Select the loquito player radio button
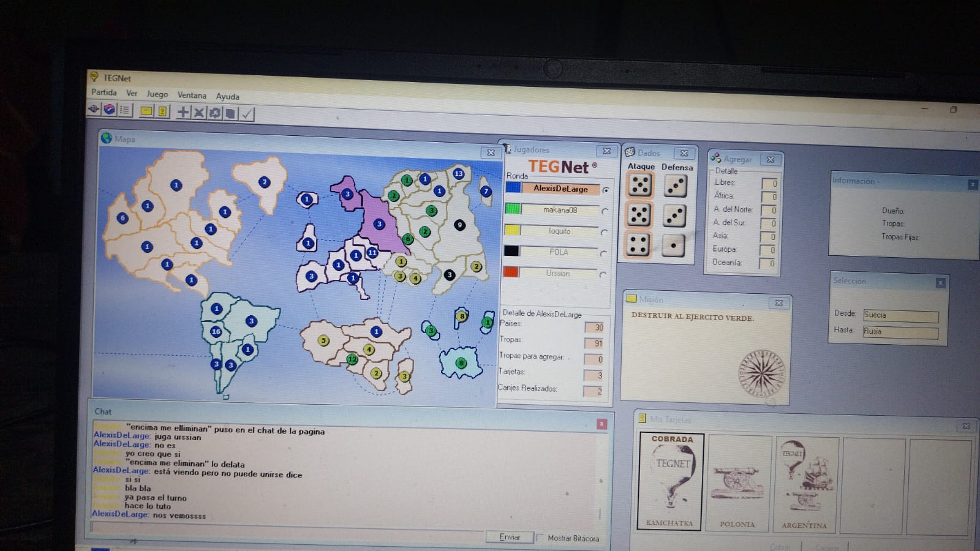Viewport: 980px width, 551px height. click(x=604, y=233)
